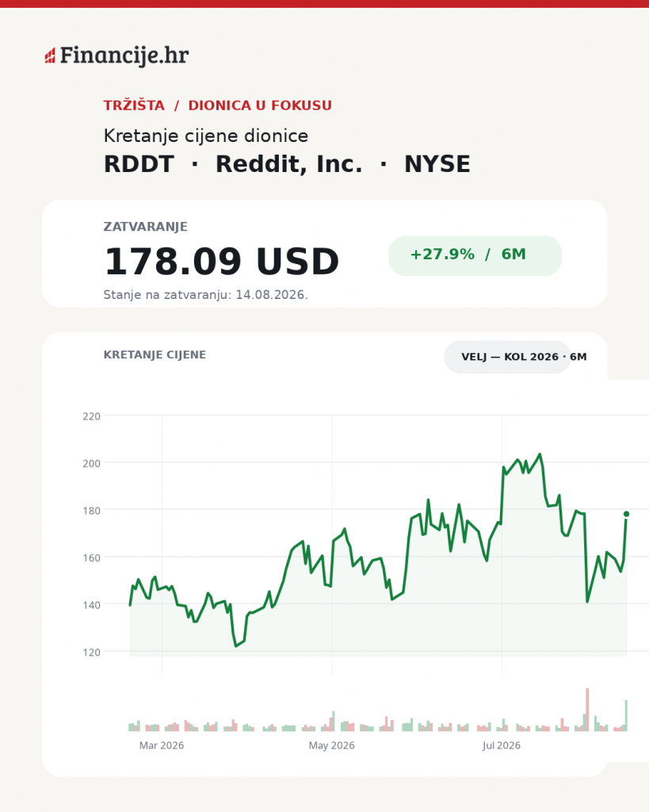Screen dimensions: 649x812
Task: Click the red Financije.hr logo icon
Action: pos(50,56)
